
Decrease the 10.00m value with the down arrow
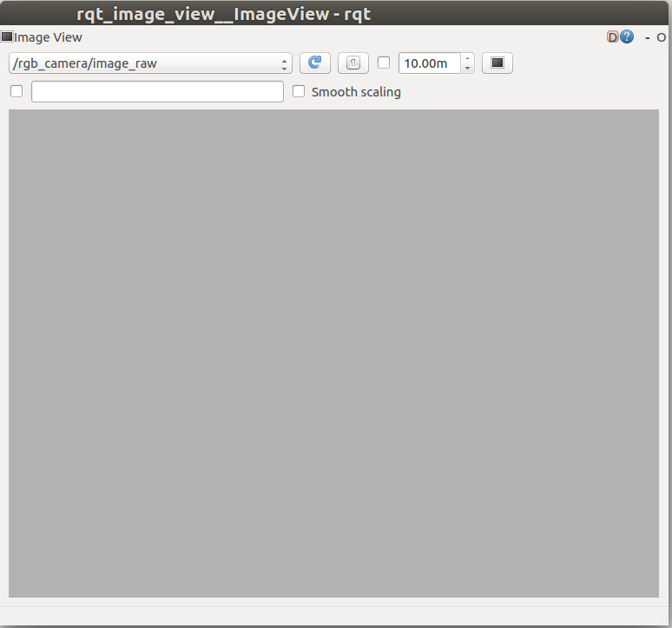(467, 69)
